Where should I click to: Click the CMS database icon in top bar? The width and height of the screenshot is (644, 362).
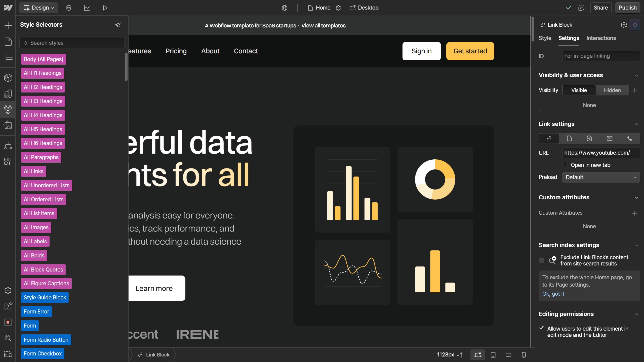69,8
